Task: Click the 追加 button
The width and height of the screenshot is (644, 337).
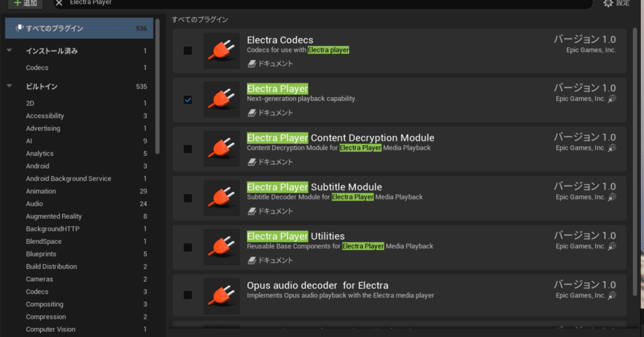Action: click(25, 3)
